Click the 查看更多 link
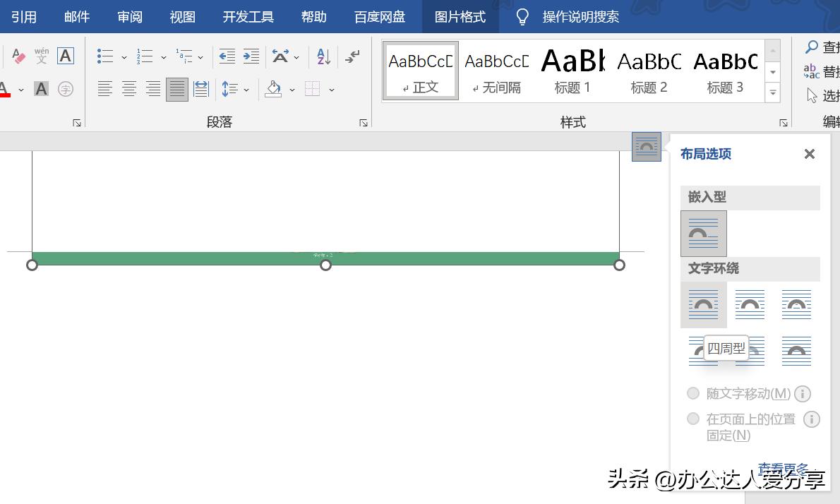 pos(784,467)
